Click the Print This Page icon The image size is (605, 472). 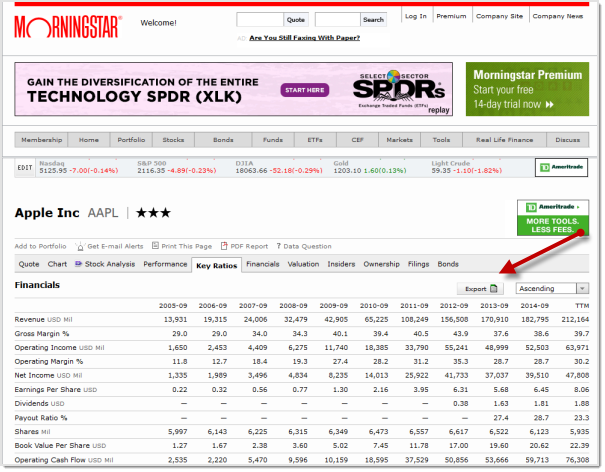click(155, 245)
